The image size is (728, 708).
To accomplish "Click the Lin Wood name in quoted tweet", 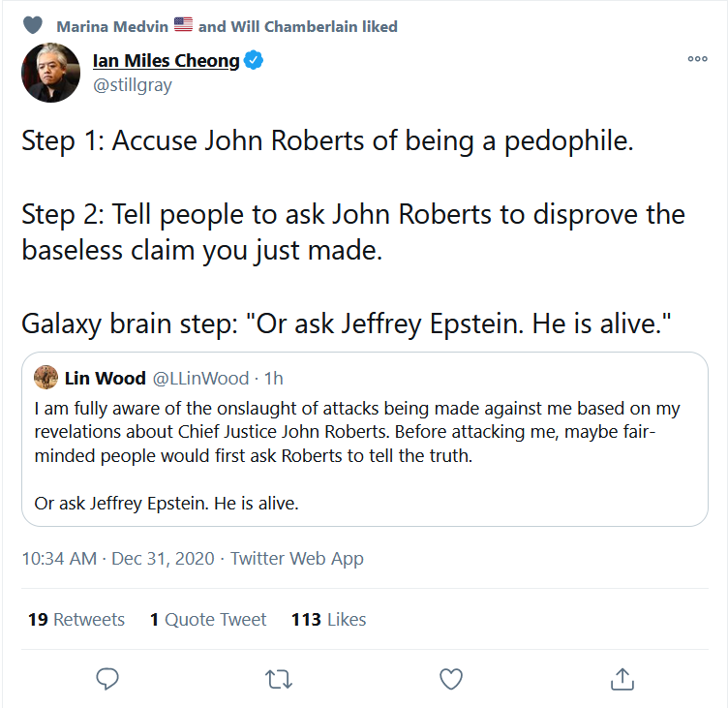I will [x=106, y=378].
